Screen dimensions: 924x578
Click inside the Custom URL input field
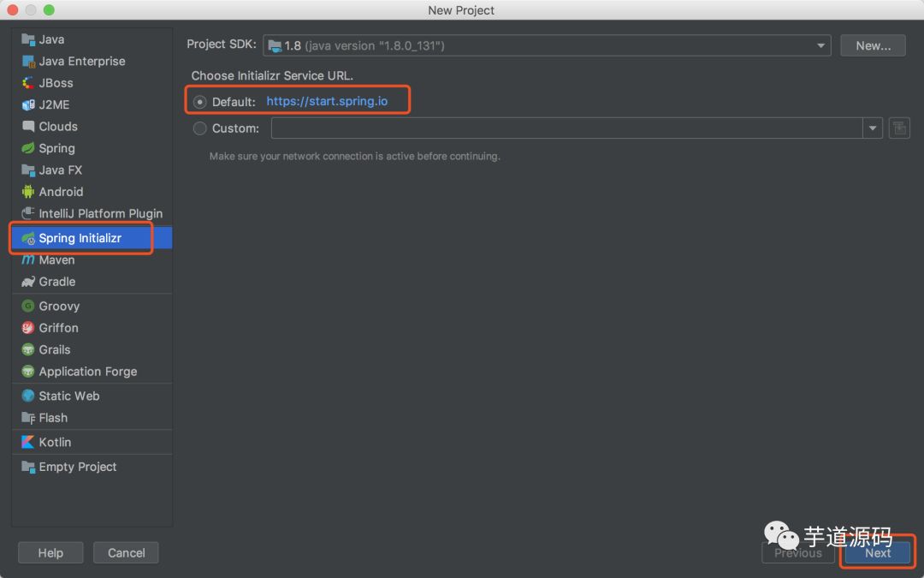click(x=565, y=128)
